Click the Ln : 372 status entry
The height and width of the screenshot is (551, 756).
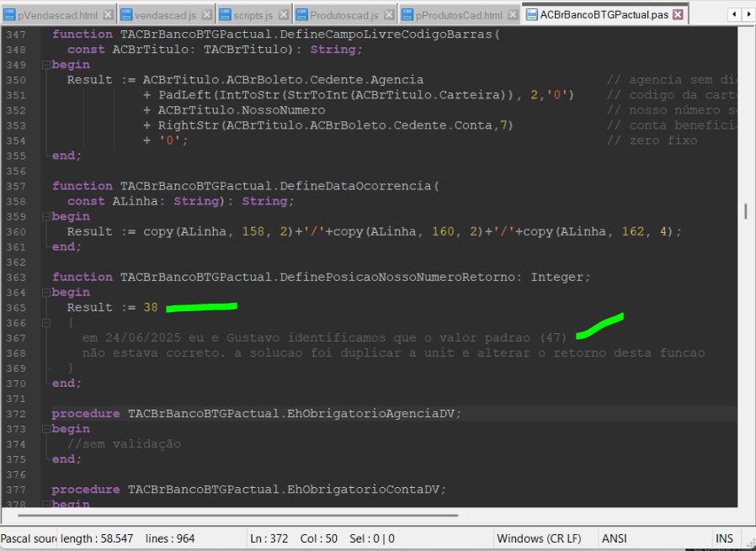coord(269,538)
